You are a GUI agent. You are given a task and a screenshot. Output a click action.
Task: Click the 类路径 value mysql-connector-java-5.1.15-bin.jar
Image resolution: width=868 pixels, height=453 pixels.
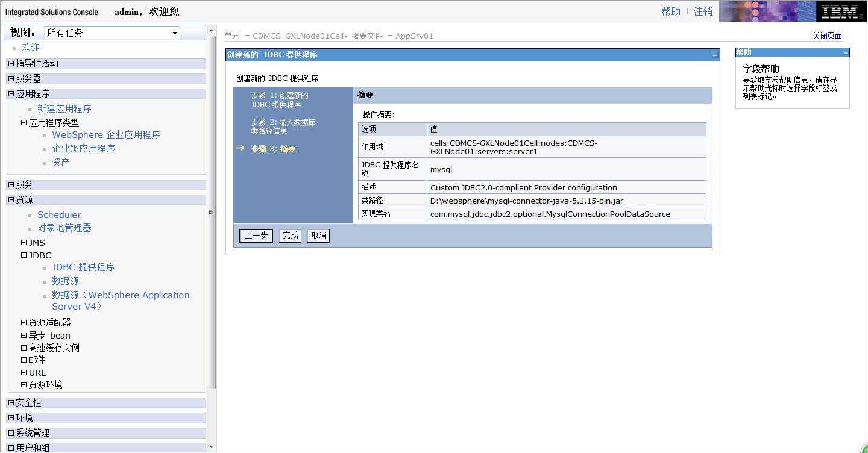click(x=527, y=201)
